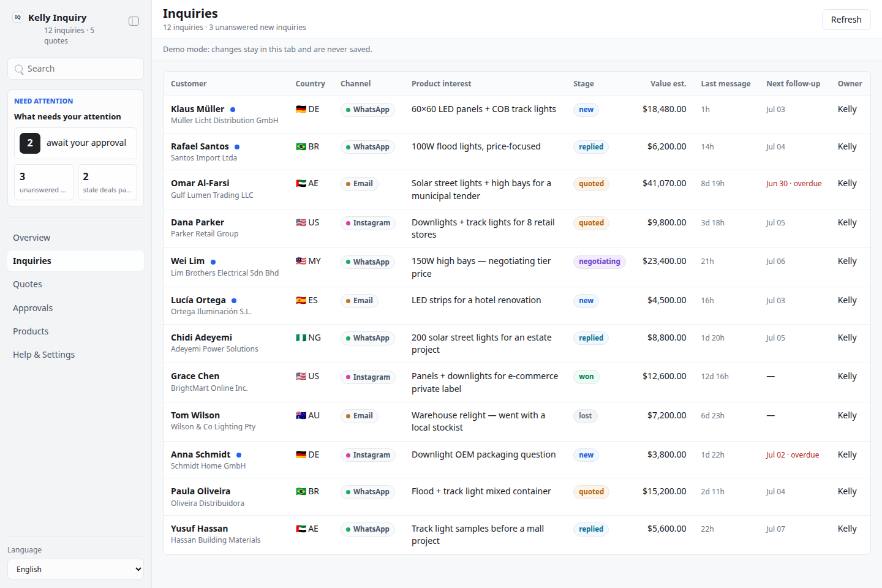Image resolution: width=882 pixels, height=588 pixels.
Task: Click the US flag in Dana Parker row
Action: tap(301, 222)
